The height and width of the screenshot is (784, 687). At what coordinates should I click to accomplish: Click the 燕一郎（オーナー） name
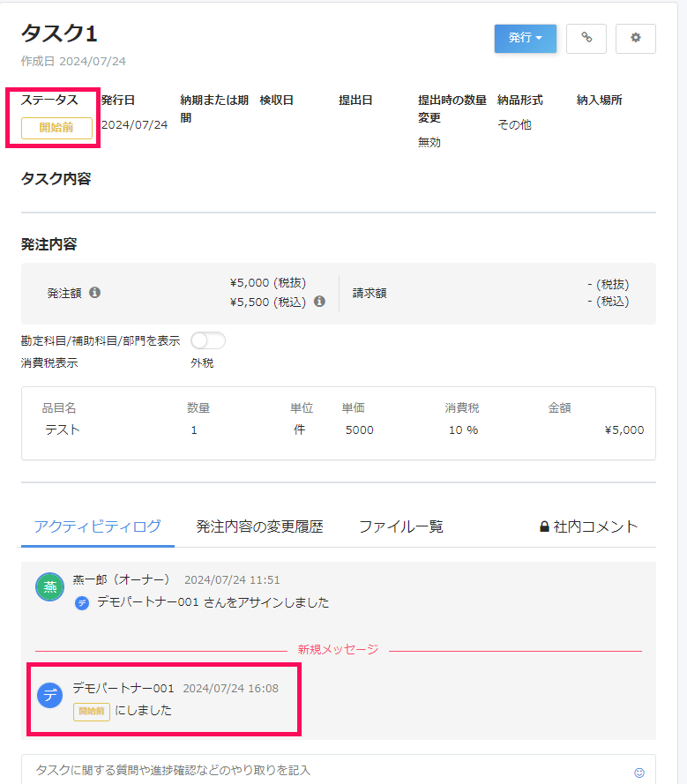pyautogui.click(x=121, y=579)
